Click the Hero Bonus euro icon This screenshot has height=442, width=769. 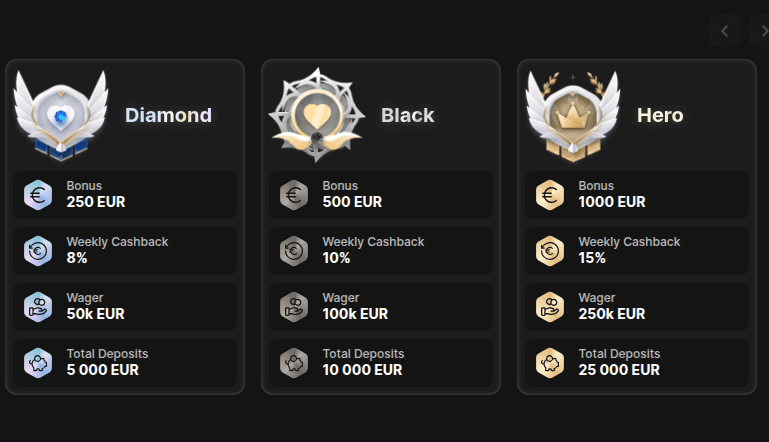[549, 194]
